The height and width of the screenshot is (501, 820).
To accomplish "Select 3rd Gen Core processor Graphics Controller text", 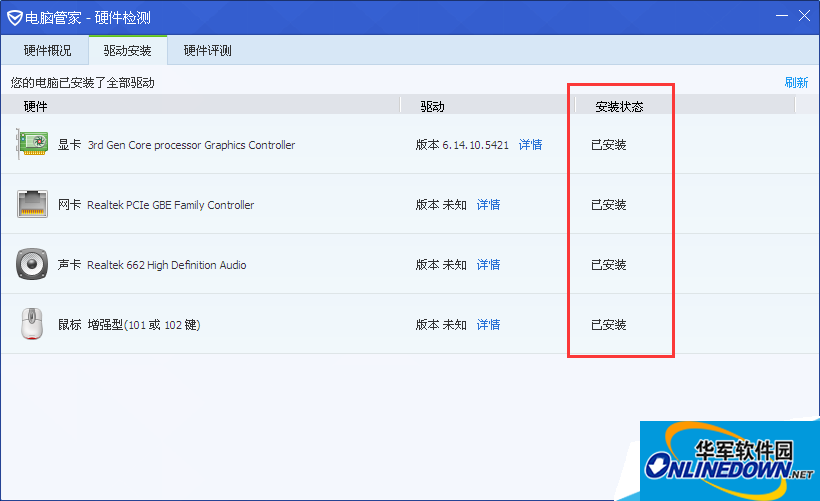I will coord(191,145).
